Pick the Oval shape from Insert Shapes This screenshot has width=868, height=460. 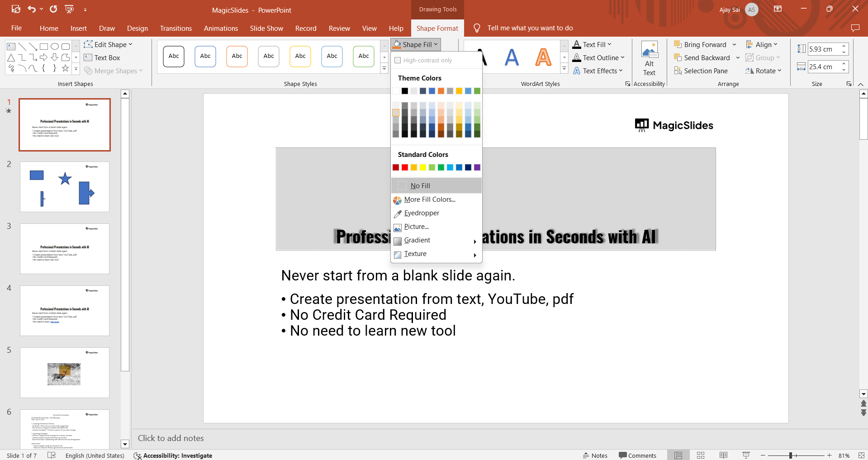point(55,46)
